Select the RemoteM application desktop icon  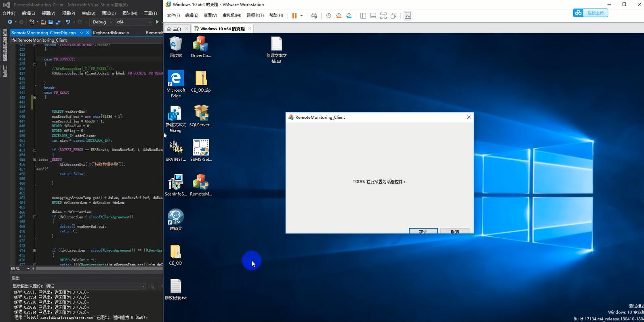point(201,185)
